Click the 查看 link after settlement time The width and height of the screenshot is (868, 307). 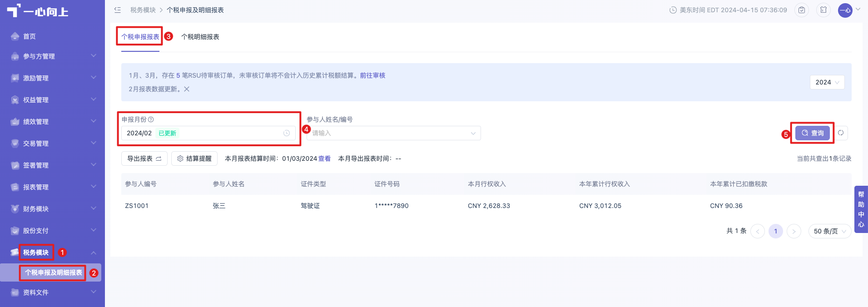(324, 158)
